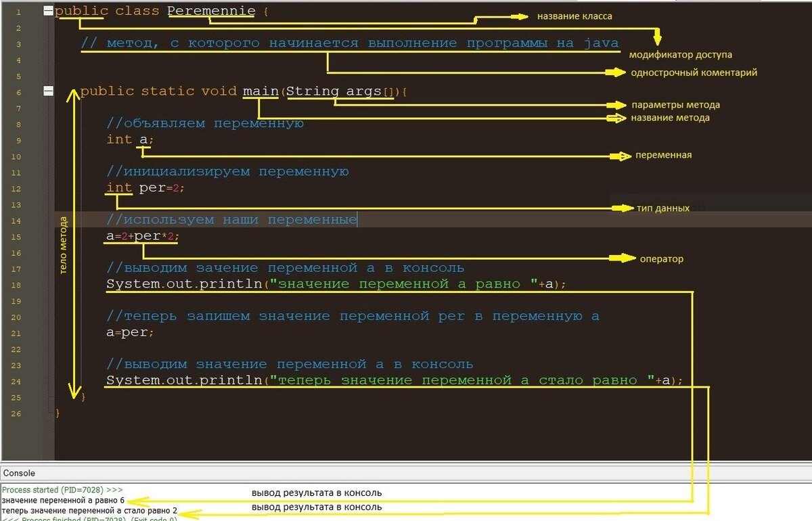This screenshot has width=812, height=521.
Task: Click the splitter bar above the Console panel
Action: (406, 466)
